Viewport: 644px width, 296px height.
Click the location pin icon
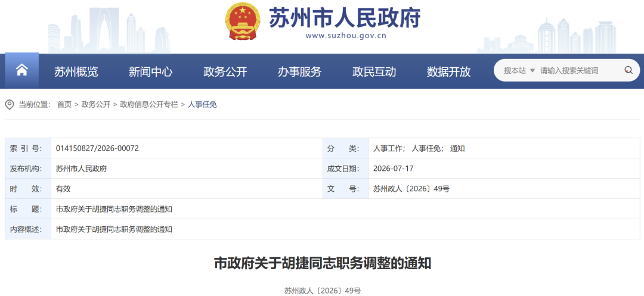pos(10,105)
